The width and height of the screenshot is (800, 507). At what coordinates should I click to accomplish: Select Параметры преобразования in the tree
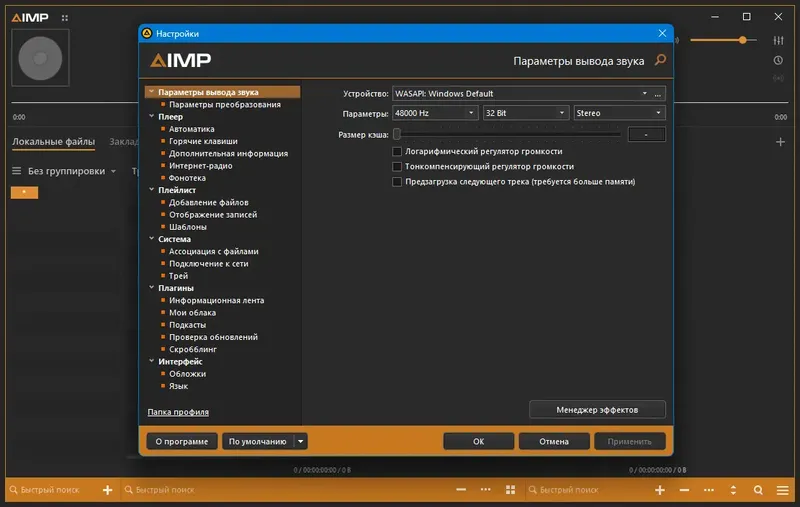[x=224, y=105]
